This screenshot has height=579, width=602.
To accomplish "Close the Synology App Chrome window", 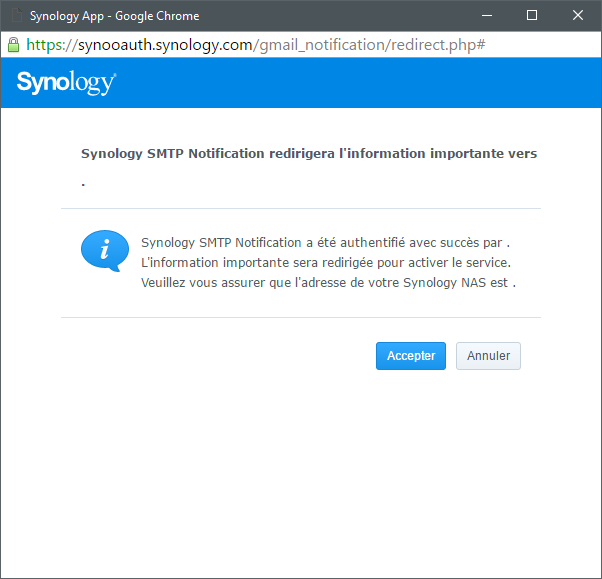I will click(x=577, y=15).
